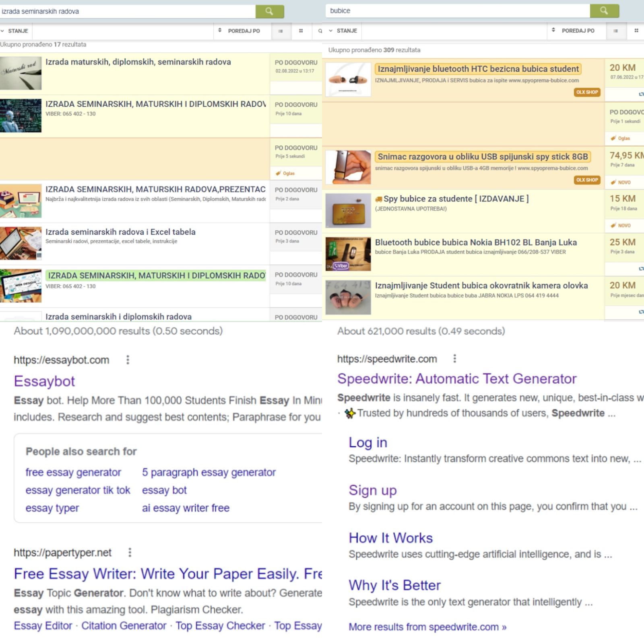The image size is (644, 644).
Task: Click thumbnail of Nokia BH102 listing
Action: click(x=348, y=254)
